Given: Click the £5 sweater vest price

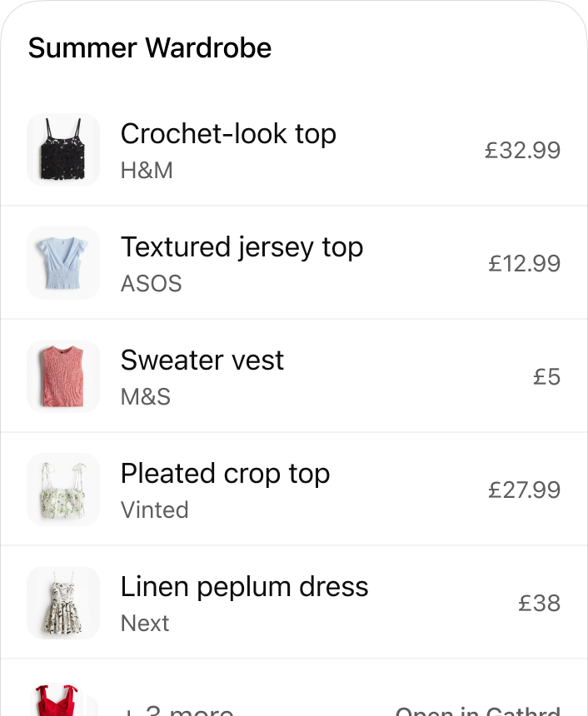Looking at the screenshot, I should click(546, 377).
